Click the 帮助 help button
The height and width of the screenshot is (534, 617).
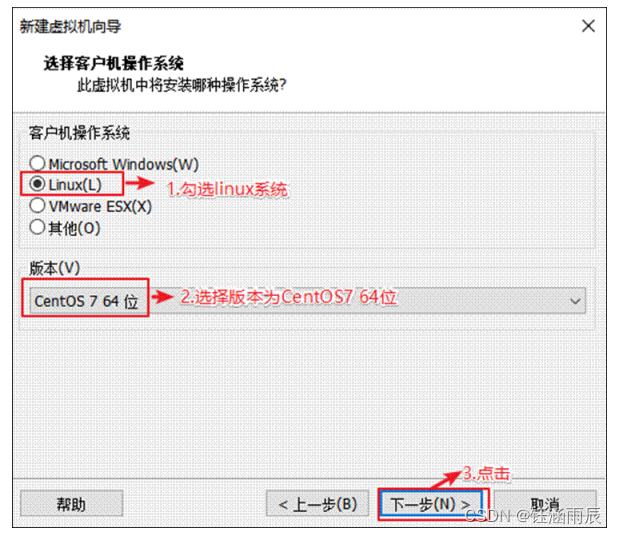[x=72, y=504]
